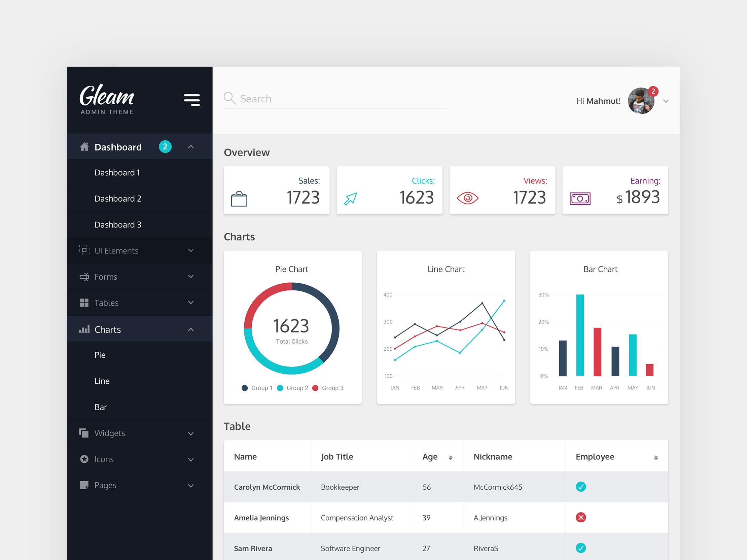Open the user profile dropdown
Viewport: 747px width, 560px height.
666,101
